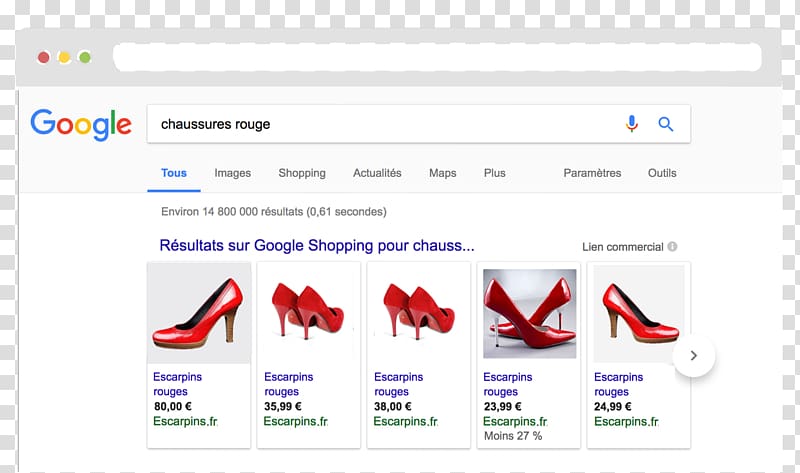The width and height of the screenshot is (800, 473).
Task: Open 'Résultats sur Google Shopping' heading link
Action: (x=317, y=245)
